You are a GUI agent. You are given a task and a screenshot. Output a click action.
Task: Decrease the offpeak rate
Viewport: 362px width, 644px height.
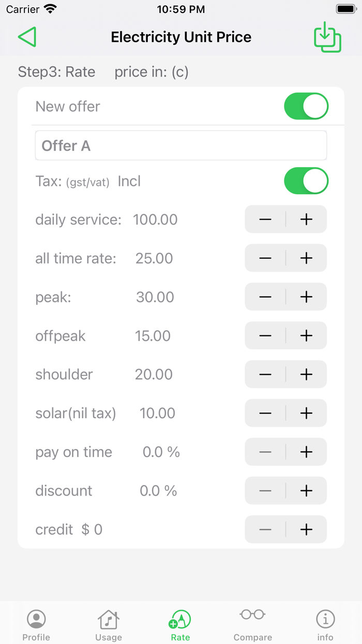point(265,335)
